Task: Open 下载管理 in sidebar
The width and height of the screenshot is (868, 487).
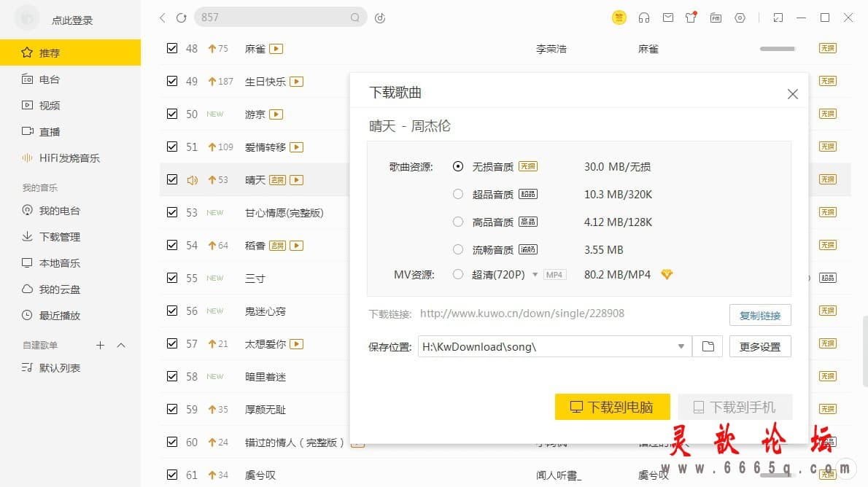Action: [70, 237]
